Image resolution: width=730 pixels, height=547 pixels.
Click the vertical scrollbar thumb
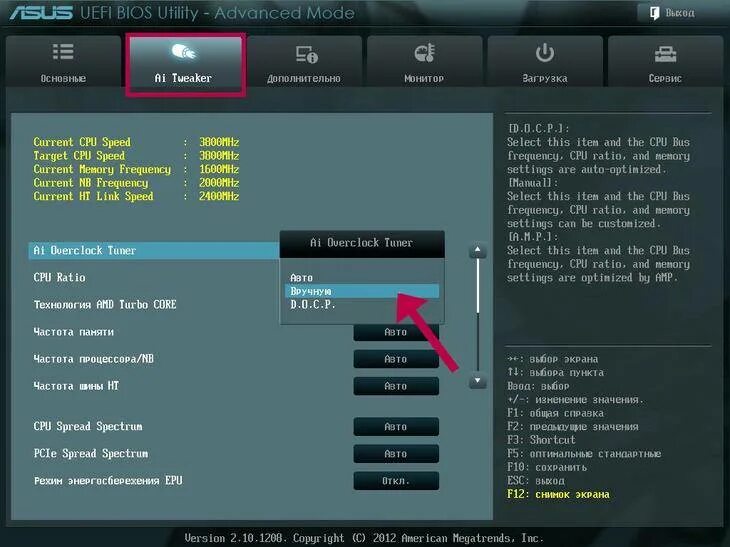point(478,286)
